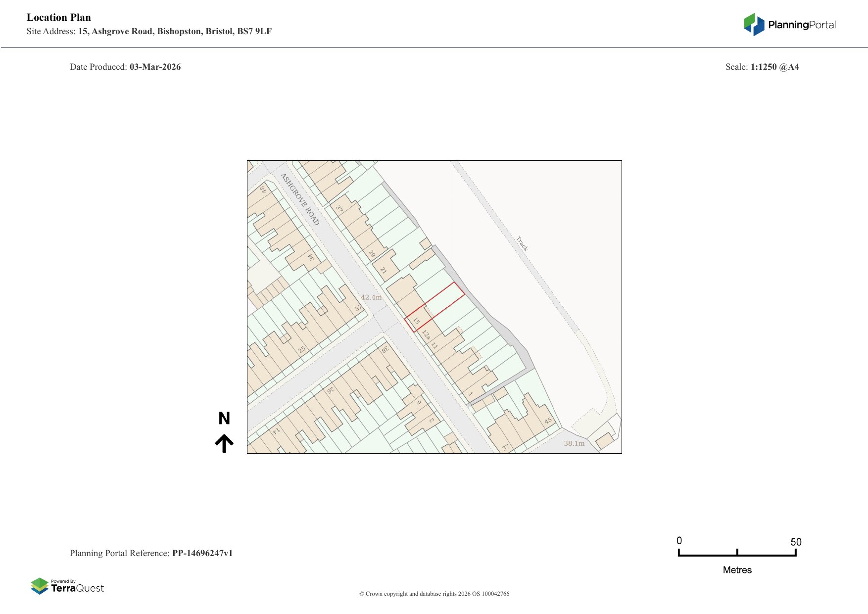Click the north arrow symbol
Viewport: 868px width, 614px height.
pos(224,443)
